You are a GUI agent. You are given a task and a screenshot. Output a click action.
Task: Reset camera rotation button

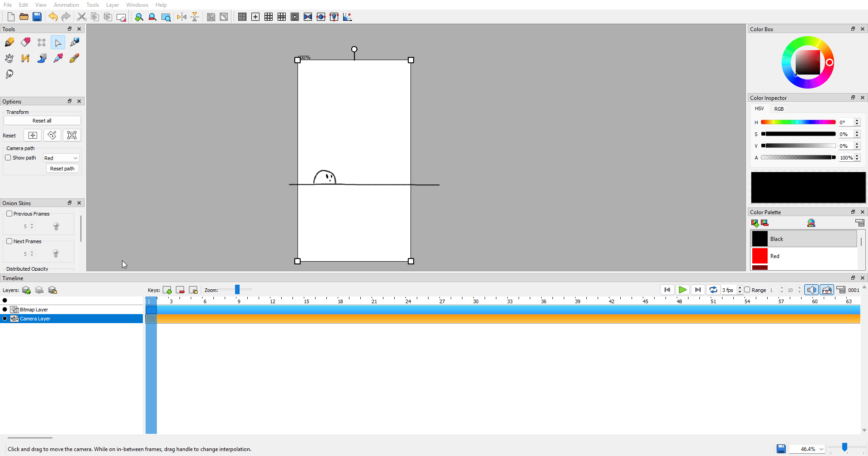pyautogui.click(x=52, y=135)
